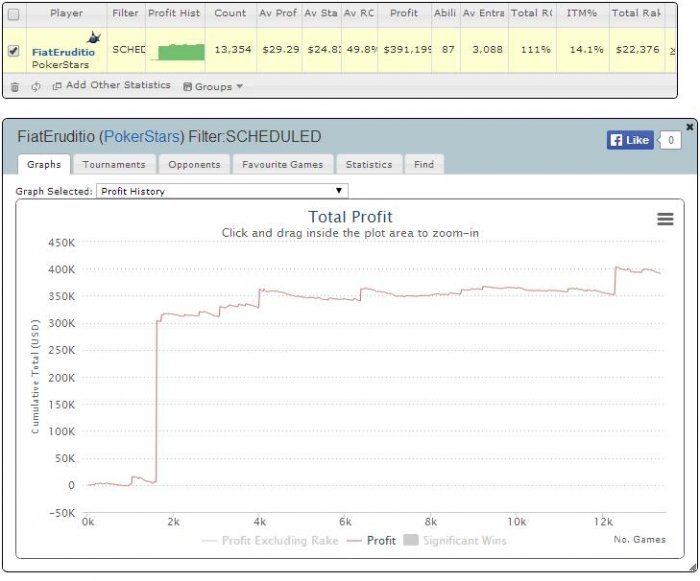Click the $22,376 total rake cell
The image size is (700, 581).
tap(638, 50)
